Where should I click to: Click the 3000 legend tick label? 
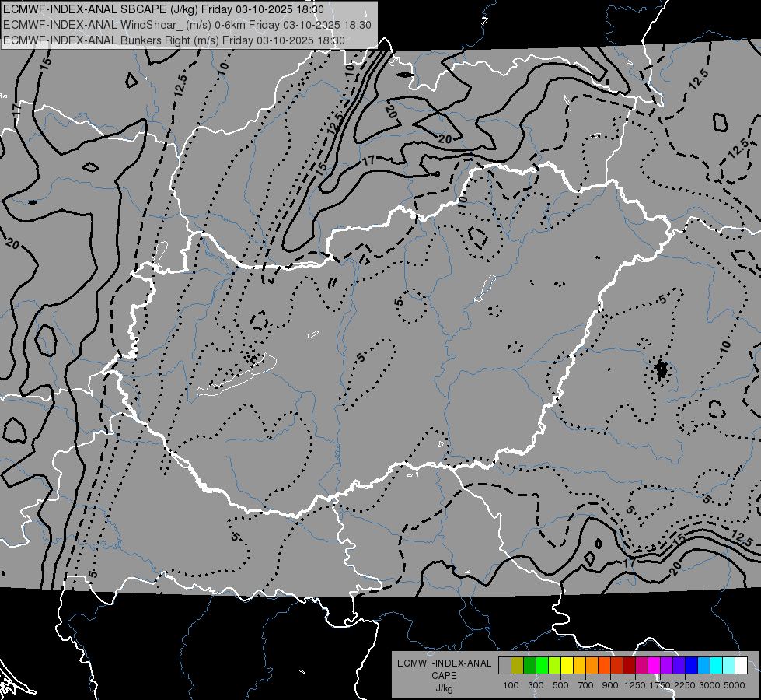pyautogui.click(x=710, y=685)
